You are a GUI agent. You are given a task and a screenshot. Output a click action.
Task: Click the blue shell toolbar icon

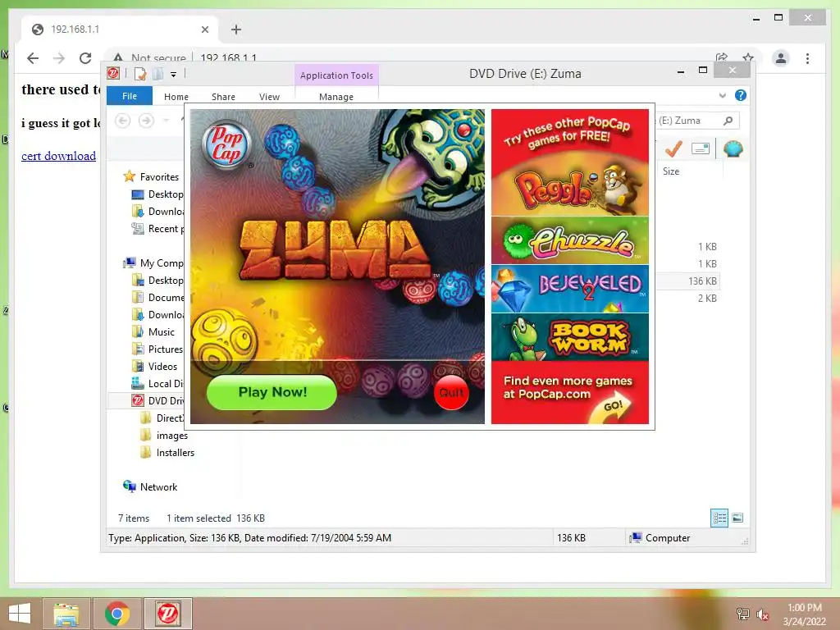[x=733, y=148]
